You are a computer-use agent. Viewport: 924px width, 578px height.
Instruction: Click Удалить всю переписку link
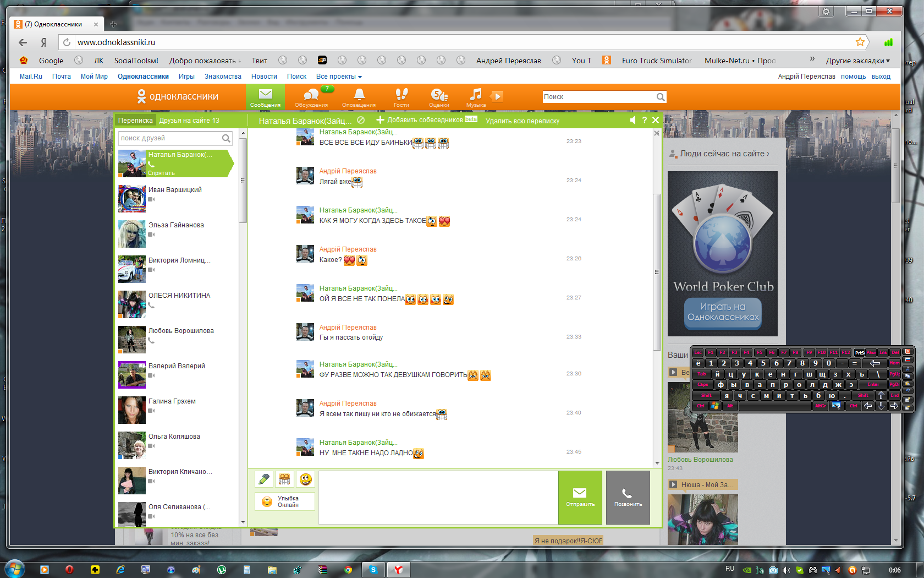point(522,121)
